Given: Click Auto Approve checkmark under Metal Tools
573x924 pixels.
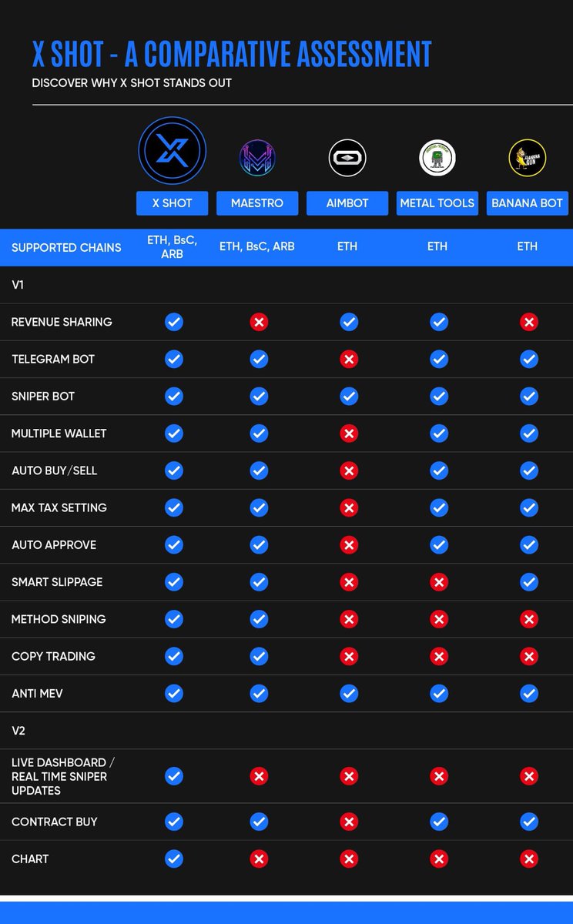Looking at the screenshot, I should 439,544.
